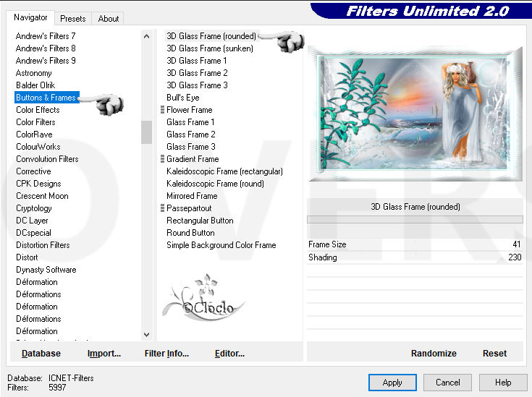The width and height of the screenshot is (532, 397).
Task: Select Buttons & Frames category
Action: 47,98
